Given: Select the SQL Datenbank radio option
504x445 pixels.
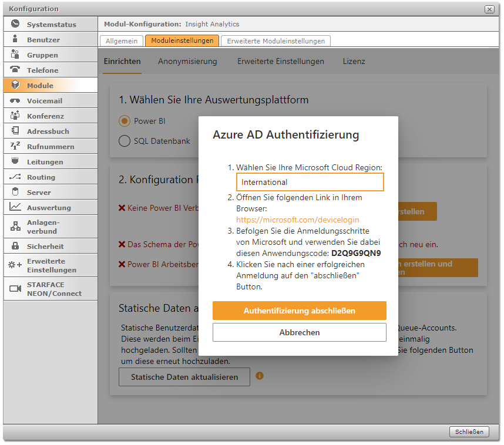Looking at the screenshot, I should coord(125,141).
